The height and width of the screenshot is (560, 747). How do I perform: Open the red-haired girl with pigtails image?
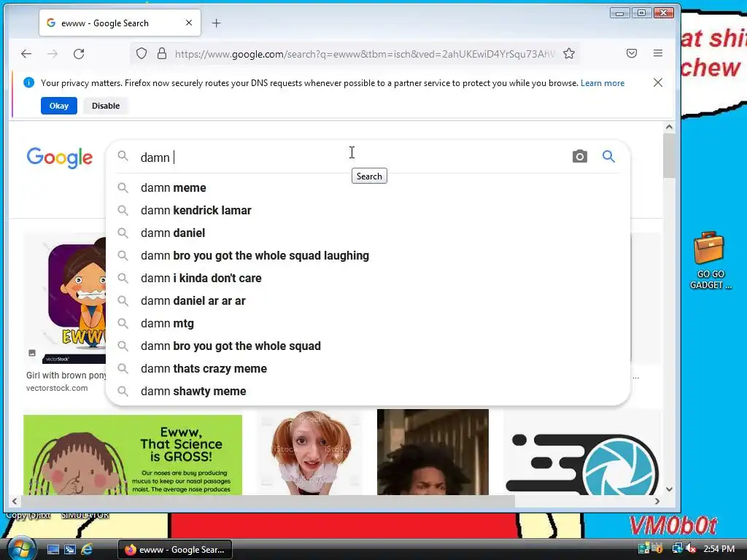[x=311, y=452]
